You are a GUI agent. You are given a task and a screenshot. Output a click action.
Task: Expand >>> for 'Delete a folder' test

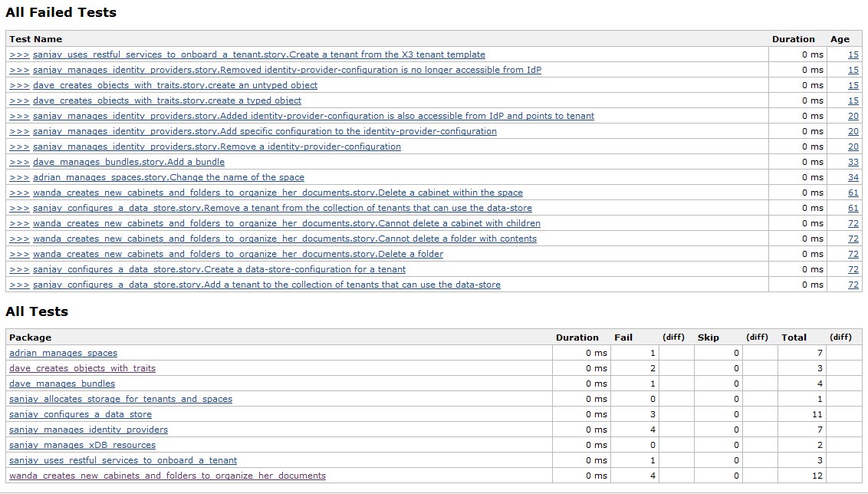click(19, 254)
